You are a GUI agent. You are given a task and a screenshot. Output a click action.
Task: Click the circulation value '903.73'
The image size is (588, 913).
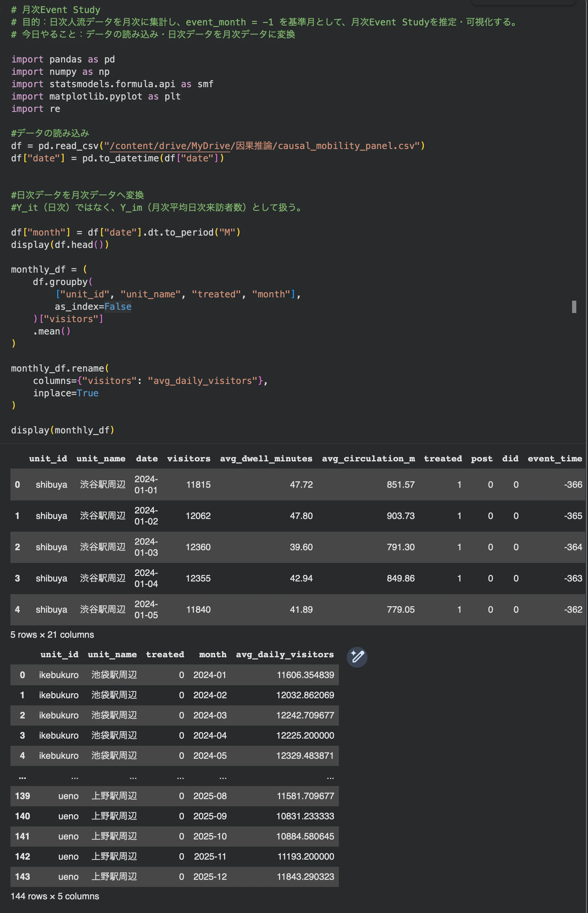pyautogui.click(x=401, y=516)
